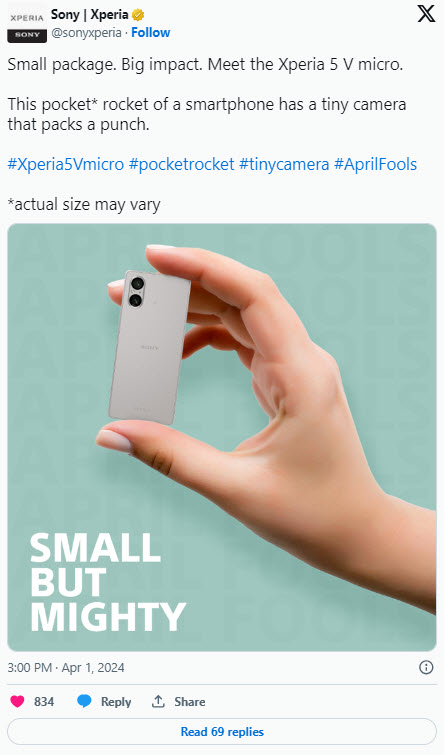Open the Sony | Xperia display name
444x755 pixels.
click(90, 15)
